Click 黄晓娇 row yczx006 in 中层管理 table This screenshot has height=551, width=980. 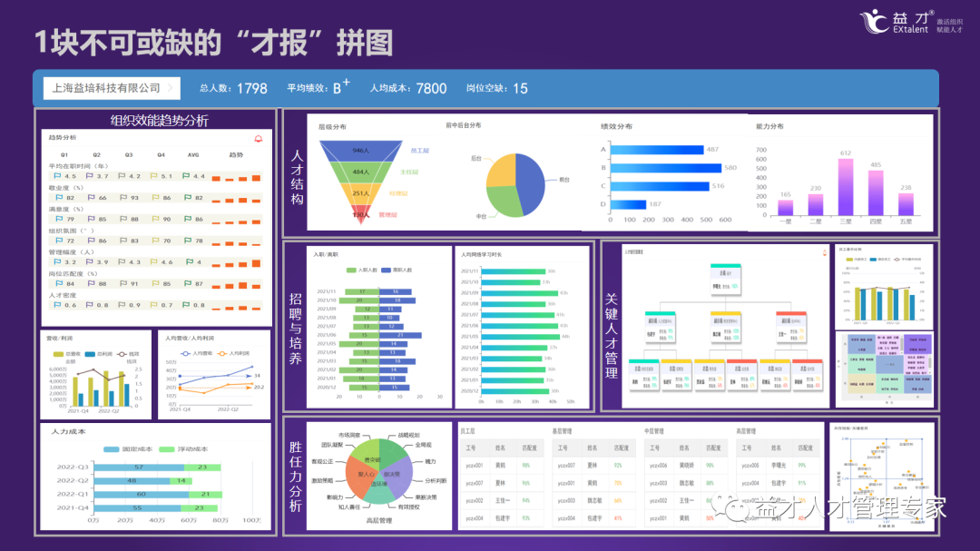(x=686, y=466)
